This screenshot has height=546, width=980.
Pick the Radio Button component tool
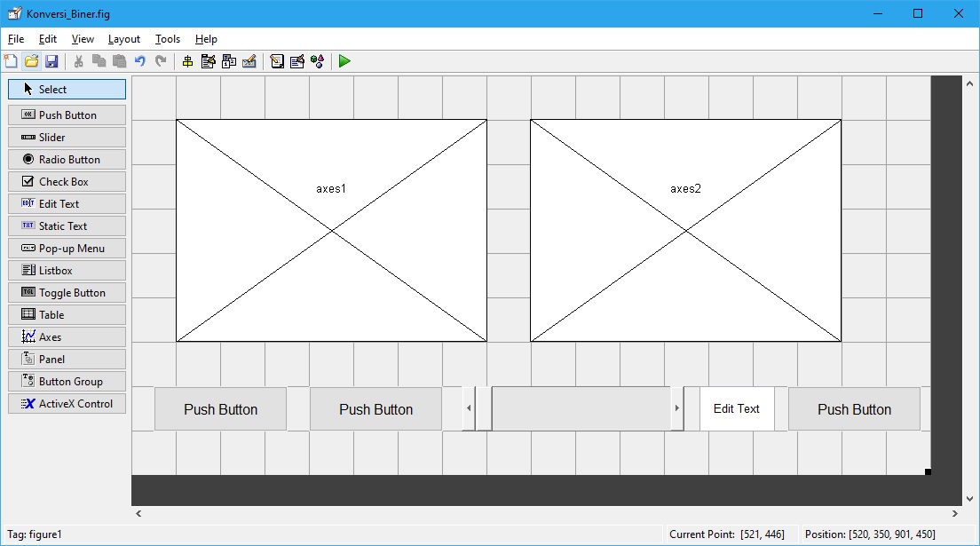click(67, 160)
